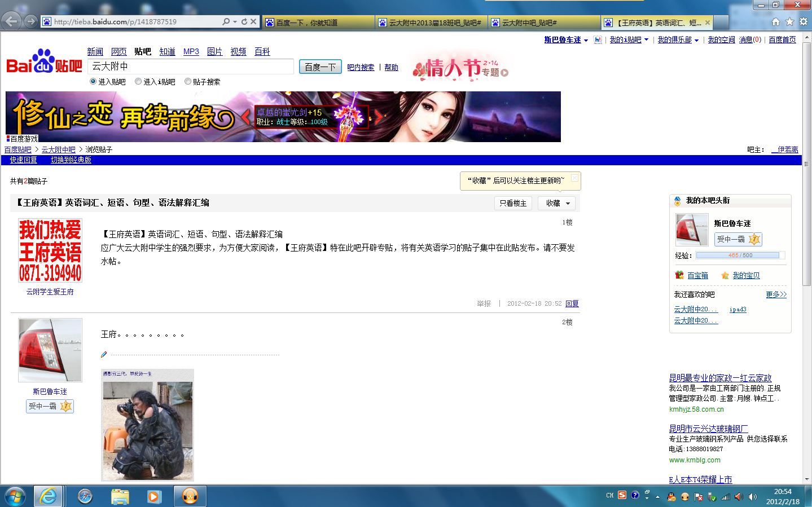Select the 进入贴吧 radio option
Viewport: 812px width, 507px height.
click(93, 82)
